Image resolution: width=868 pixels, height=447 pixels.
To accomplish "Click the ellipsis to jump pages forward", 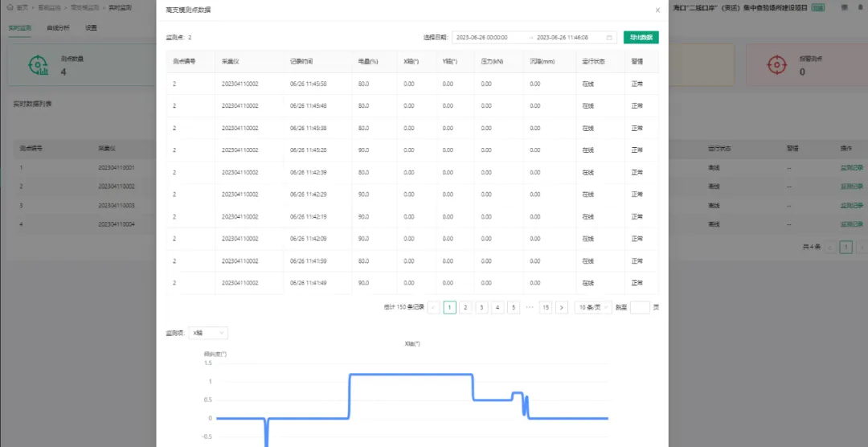I will 530,307.
